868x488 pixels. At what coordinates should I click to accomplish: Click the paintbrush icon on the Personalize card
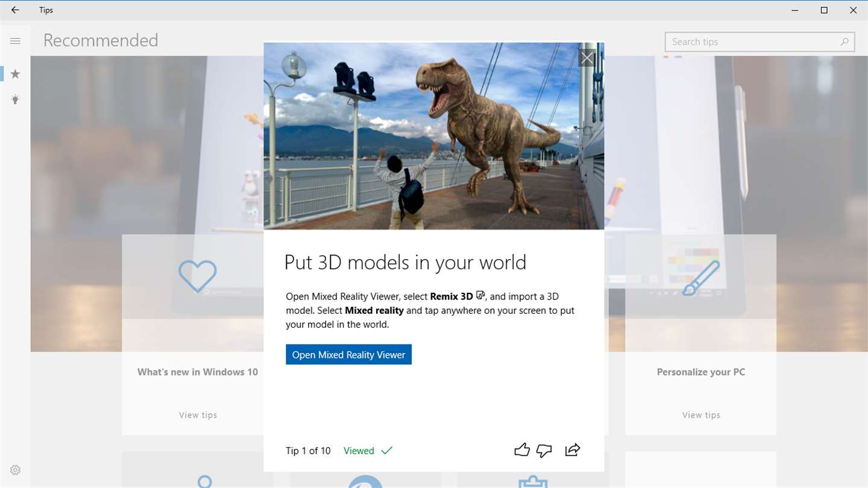701,278
